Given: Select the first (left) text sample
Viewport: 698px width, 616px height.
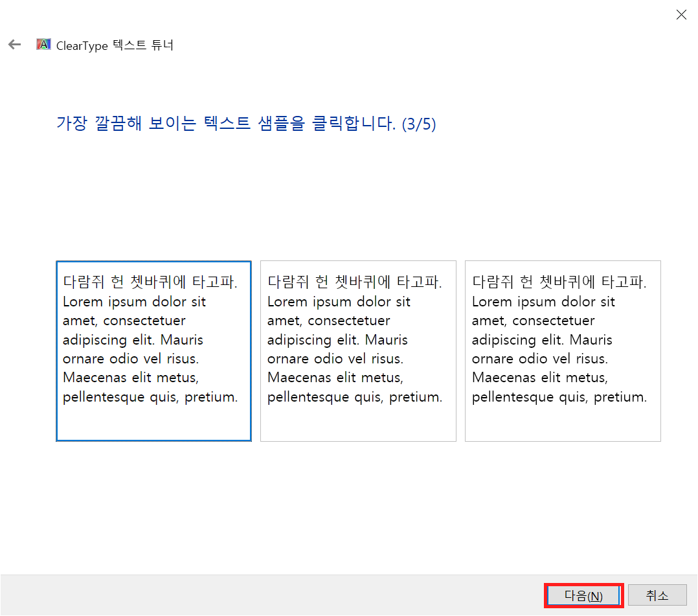Looking at the screenshot, I should pyautogui.click(x=153, y=351).
